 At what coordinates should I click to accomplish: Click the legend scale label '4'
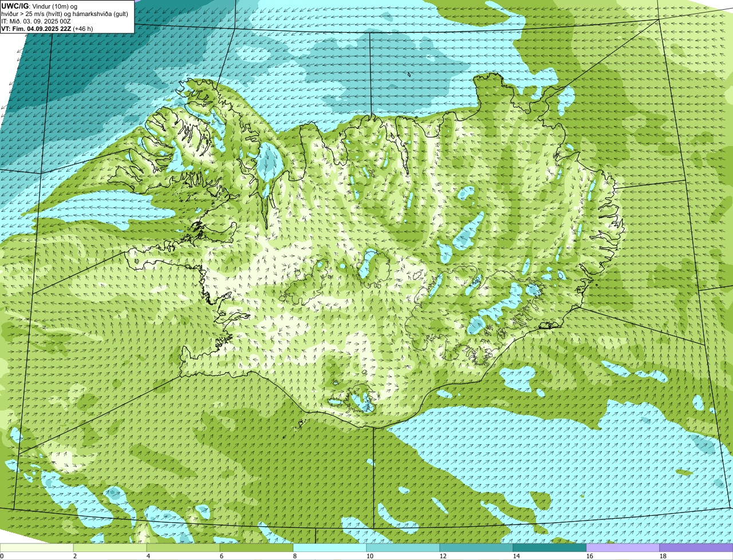click(148, 556)
